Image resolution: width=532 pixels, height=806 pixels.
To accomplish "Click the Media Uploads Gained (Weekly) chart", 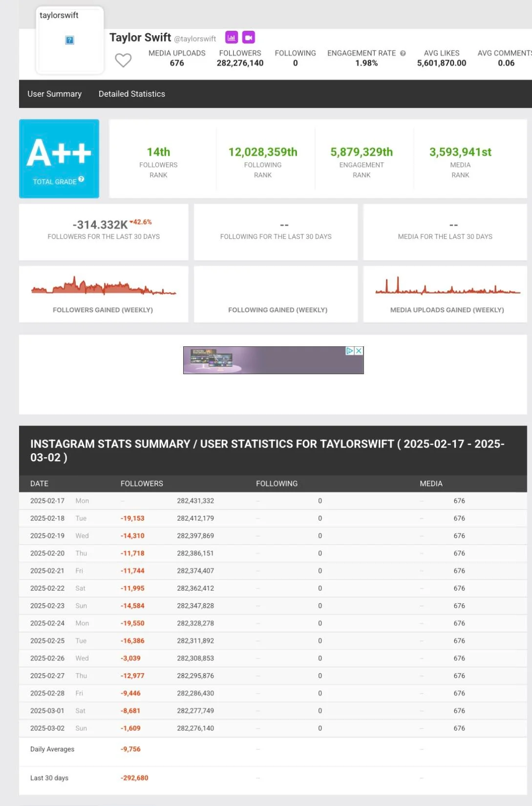I will click(448, 286).
